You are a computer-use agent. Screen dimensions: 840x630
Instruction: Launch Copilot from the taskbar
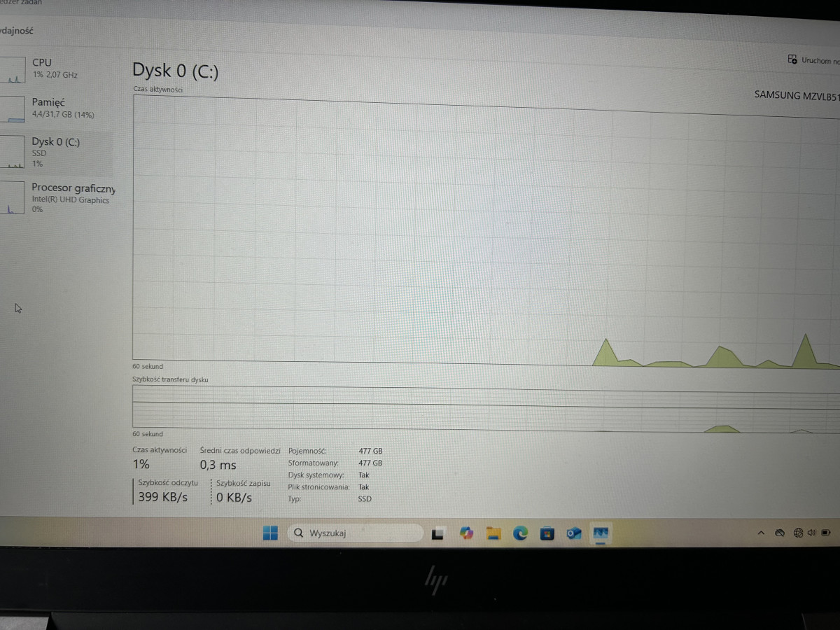coord(466,533)
